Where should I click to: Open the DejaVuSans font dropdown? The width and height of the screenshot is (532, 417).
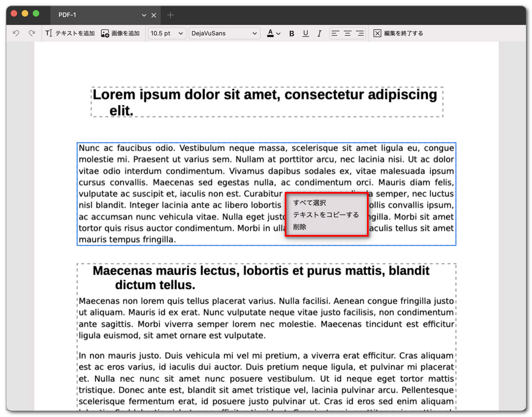(224, 33)
